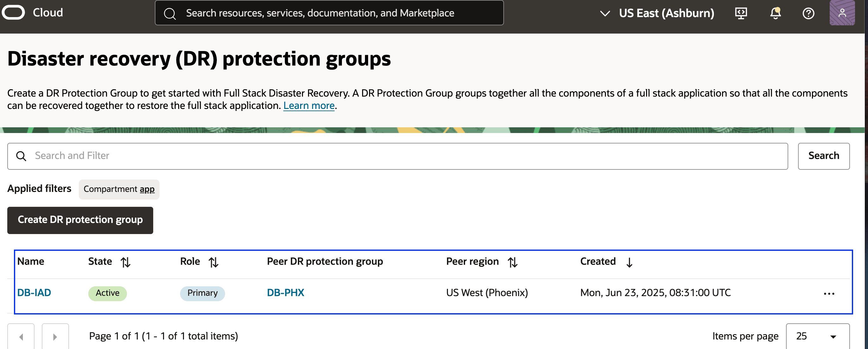
Task: Open Items per page dropdown
Action: tap(817, 336)
